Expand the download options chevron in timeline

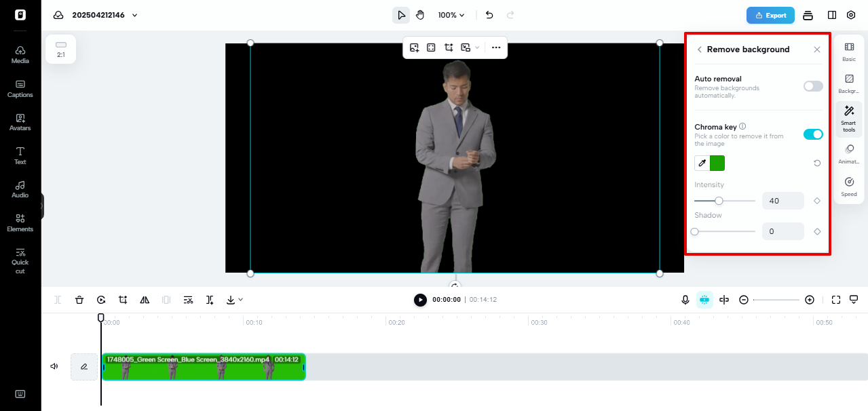click(x=241, y=300)
